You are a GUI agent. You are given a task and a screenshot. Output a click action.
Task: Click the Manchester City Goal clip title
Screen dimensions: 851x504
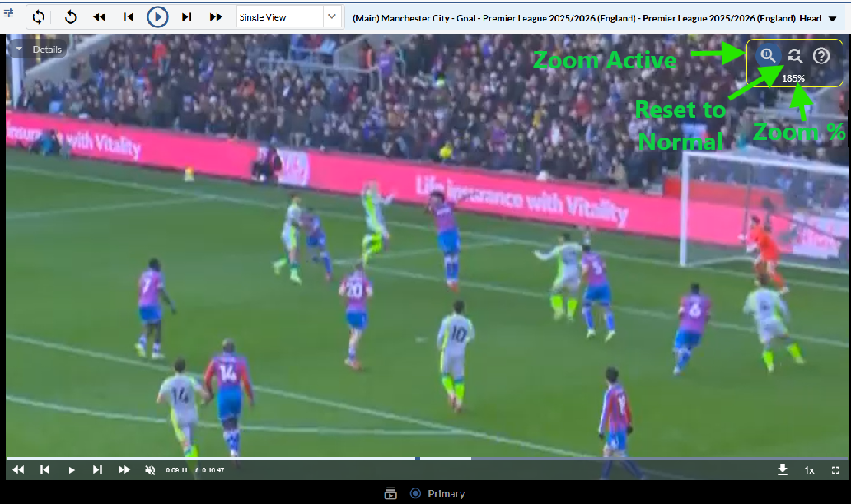pos(587,18)
